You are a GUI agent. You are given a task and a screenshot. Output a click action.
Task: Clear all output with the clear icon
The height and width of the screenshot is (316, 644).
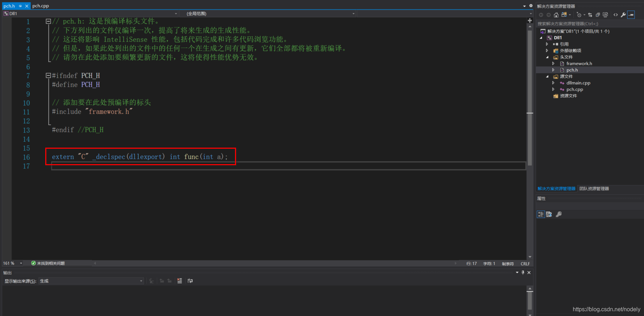tap(180, 281)
